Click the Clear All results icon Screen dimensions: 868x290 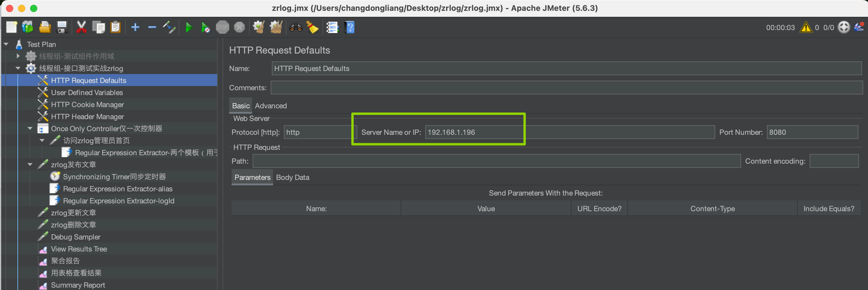275,27
